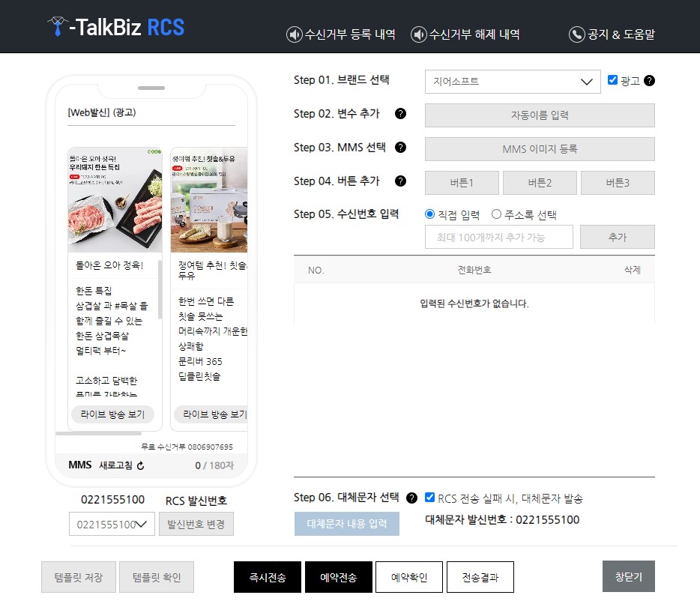Click [Web발신] (광고) header text
The height and width of the screenshot is (613, 700).
[x=102, y=112]
